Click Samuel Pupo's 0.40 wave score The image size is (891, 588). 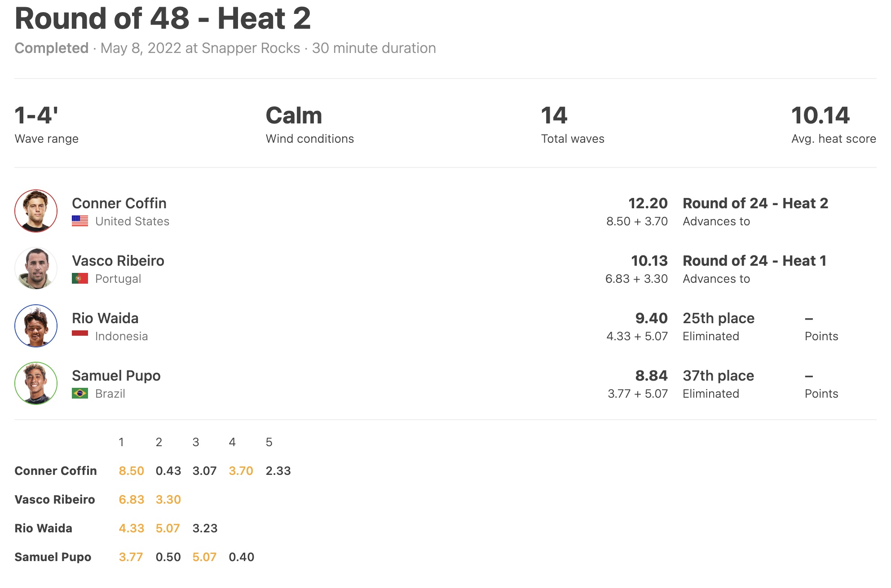click(x=242, y=557)
